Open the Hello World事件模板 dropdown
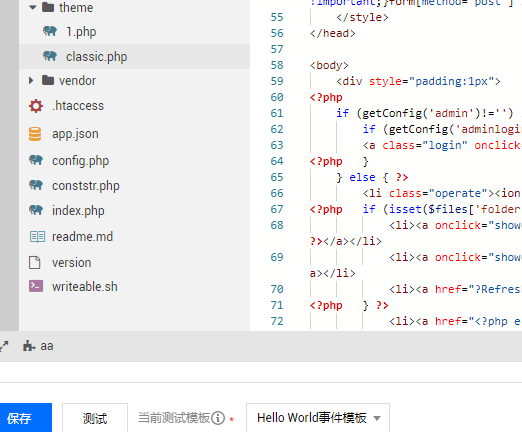Viewport: 522px width, 432px height. point(318,418)
